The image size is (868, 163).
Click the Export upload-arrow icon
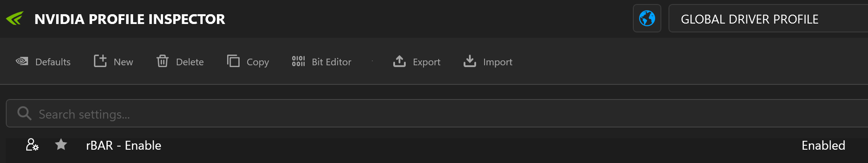[399, 61]
